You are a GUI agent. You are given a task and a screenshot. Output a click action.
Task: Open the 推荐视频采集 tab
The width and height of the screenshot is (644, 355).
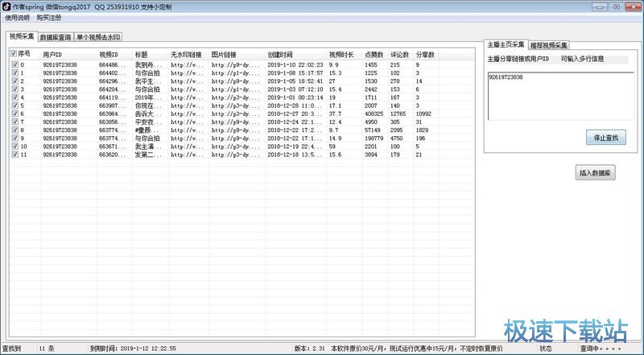pyautogui.click(x=550, y=45)
